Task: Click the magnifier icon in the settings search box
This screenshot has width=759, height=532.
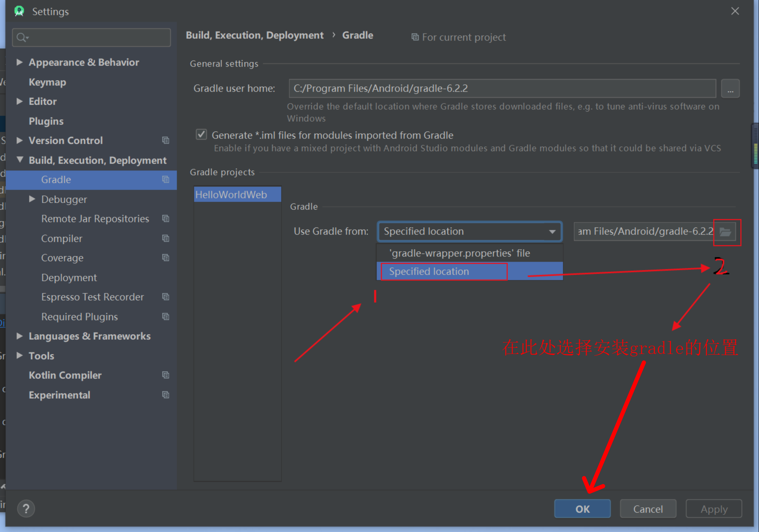Action: click(x=21, y=37)
